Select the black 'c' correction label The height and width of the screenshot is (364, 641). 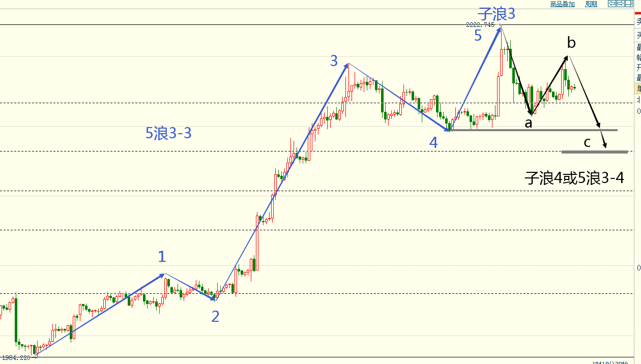coord(587,142)
